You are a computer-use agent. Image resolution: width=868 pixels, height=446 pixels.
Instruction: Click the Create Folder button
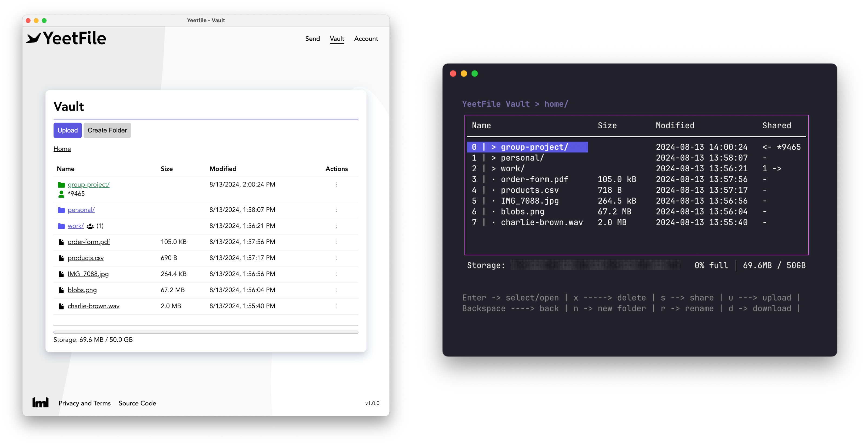(x=107, y=130)
